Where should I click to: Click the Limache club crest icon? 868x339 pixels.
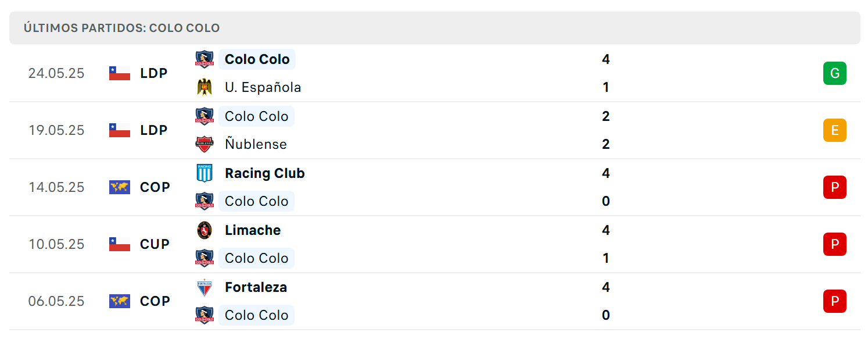coord(204,230)
